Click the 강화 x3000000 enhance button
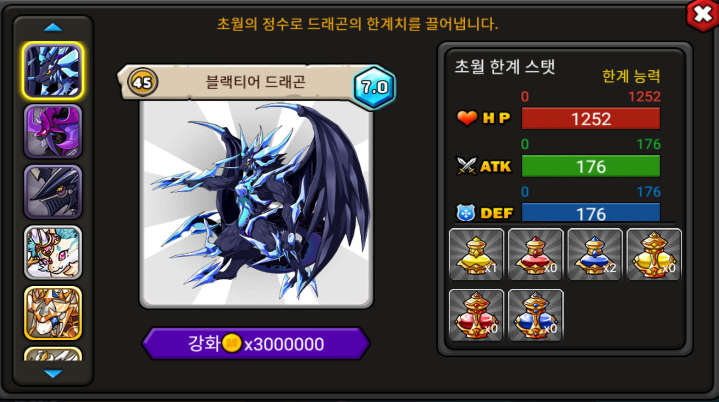Viewport: 719px width, 402px height. [x=256, y=343]
